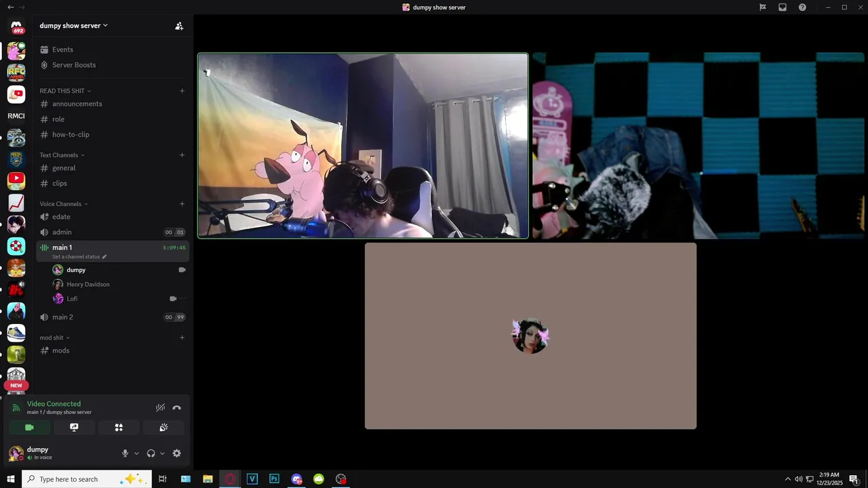The width and height of the screenshot is (868, 488).
Task: Open the RMCI server in sidebar
Action: 16,116
